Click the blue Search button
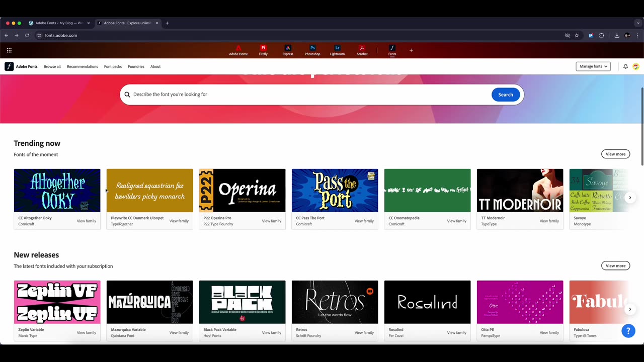The height and width of the screenshot is (362, 644). coord(506,95)
